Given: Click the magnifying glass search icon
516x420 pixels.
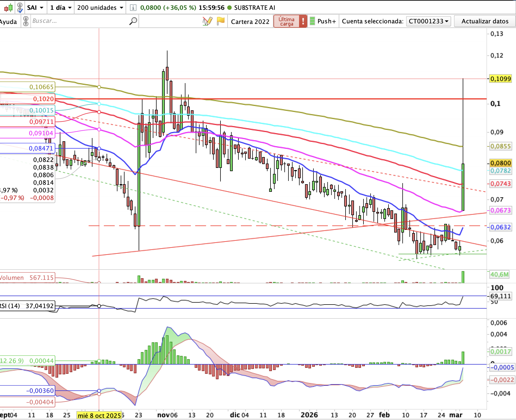Looking at the screenshot, I should tap(133, 21).
